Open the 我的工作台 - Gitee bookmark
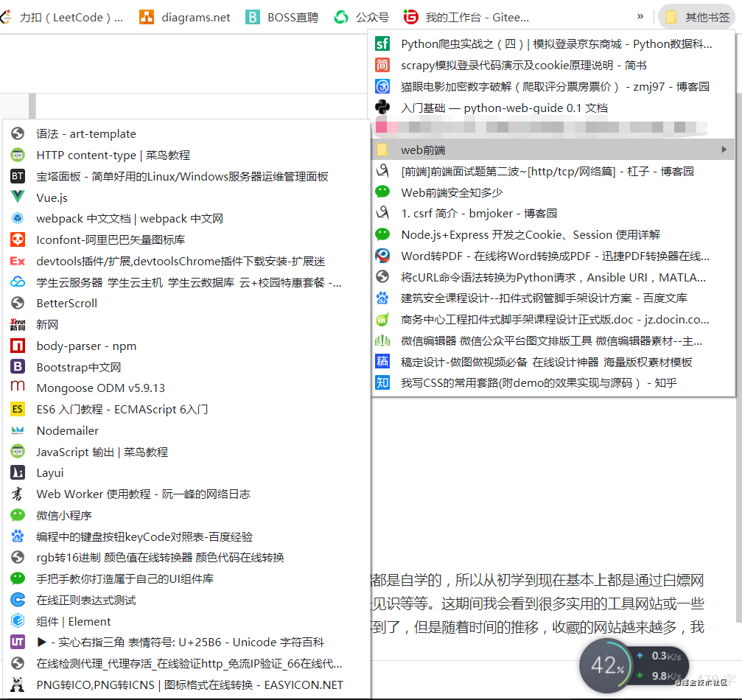The height and width of the screenshot is (700, 742). coord(466,18)
